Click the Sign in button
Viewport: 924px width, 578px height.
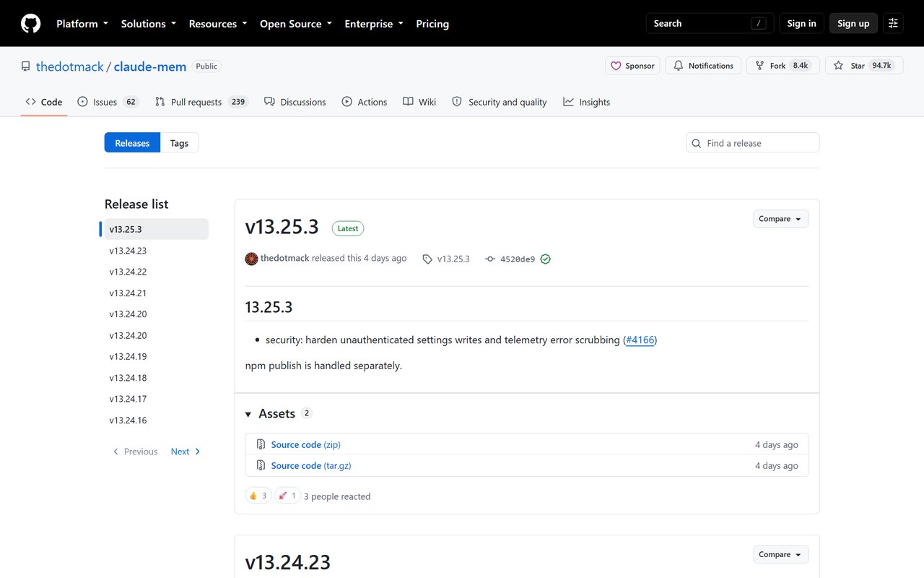tap(801, 23)
